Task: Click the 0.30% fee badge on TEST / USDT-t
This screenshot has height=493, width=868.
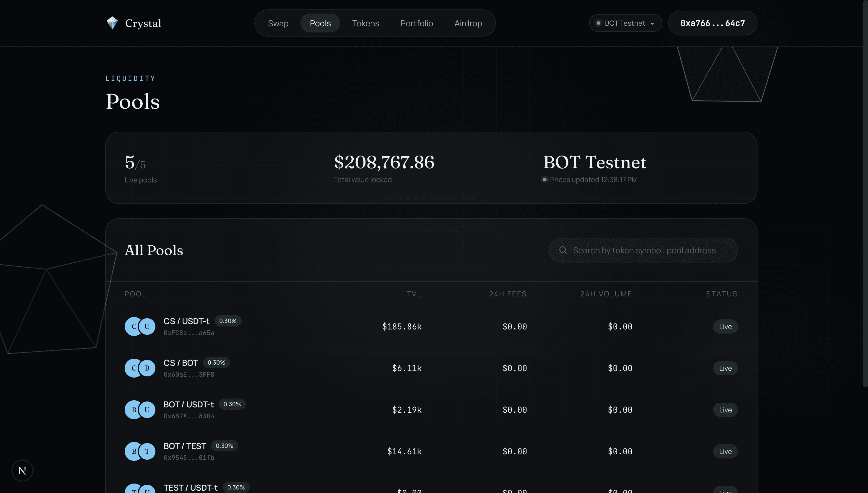Action: click(236, 487)
